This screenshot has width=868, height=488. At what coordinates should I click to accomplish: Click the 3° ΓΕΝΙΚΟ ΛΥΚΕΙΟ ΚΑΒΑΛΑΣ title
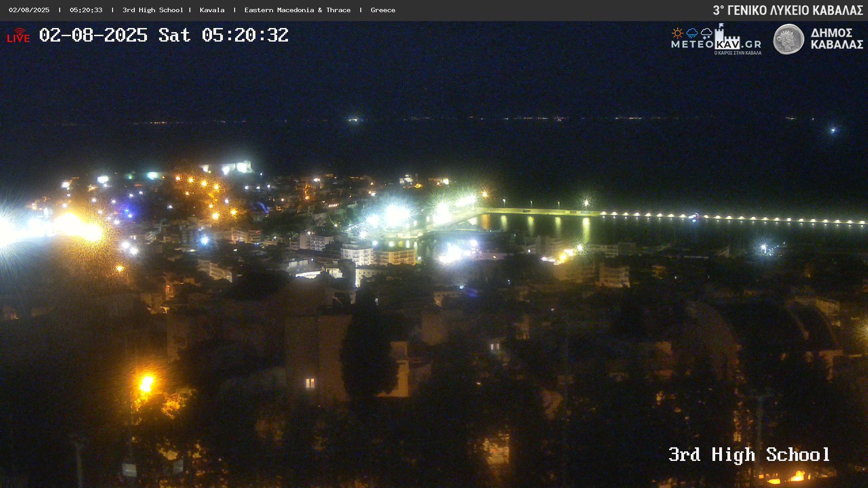[788, 10]
